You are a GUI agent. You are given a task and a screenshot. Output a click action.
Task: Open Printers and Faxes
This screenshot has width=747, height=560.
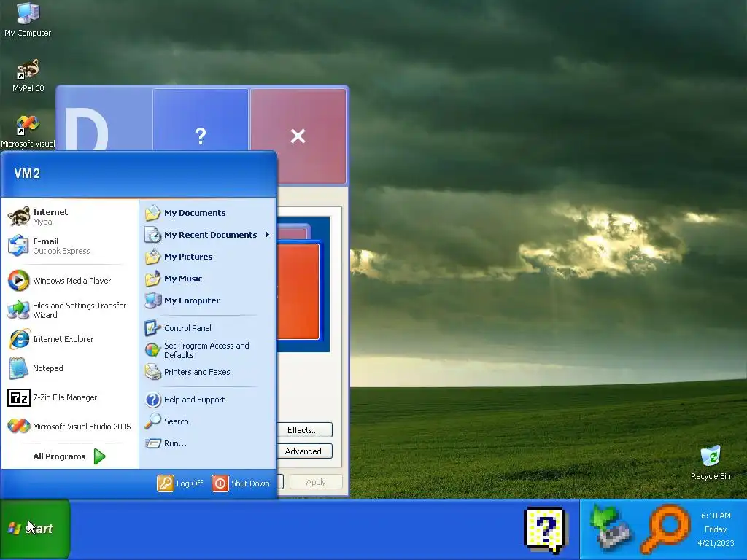208,372
